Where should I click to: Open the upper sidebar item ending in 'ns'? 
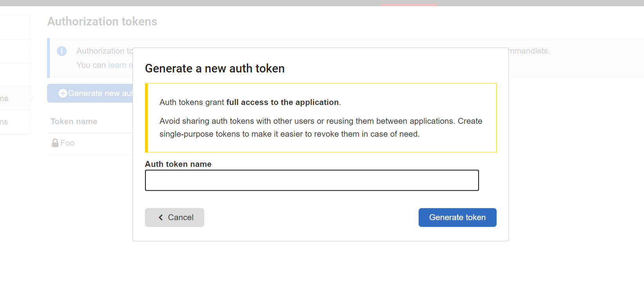pos(5,98)
